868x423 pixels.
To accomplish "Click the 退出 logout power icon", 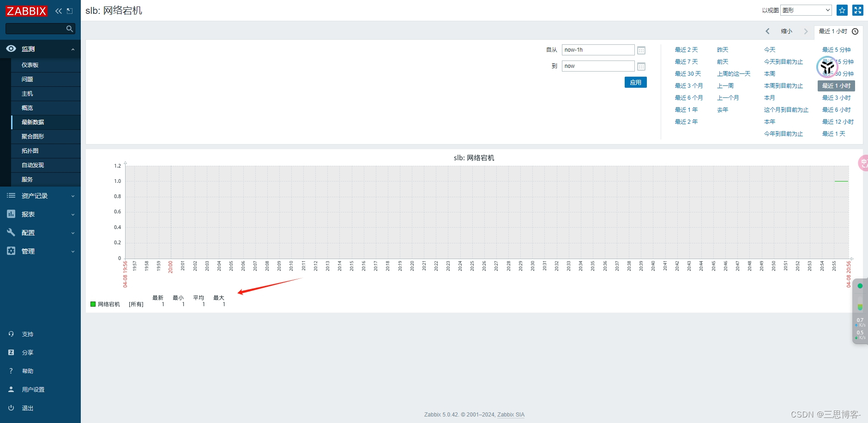I will 11,408.
